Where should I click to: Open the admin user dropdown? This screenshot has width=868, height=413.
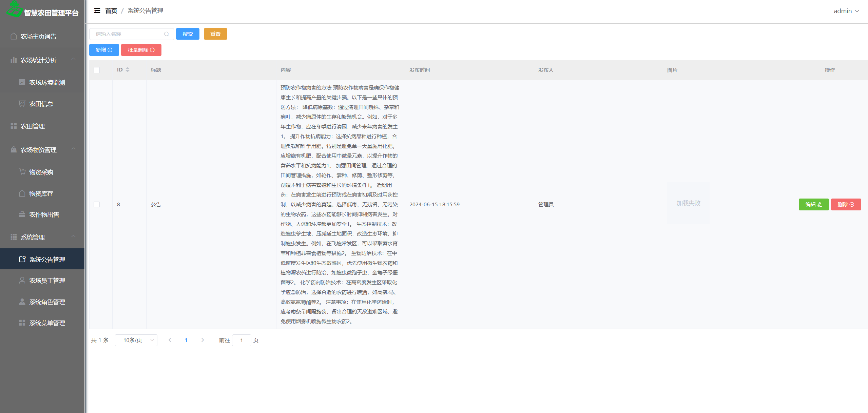(846, 11)
